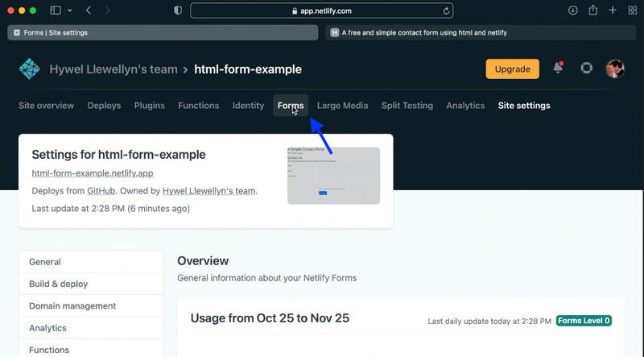Open the top Functions nav tab

click(x=198, y=106)
